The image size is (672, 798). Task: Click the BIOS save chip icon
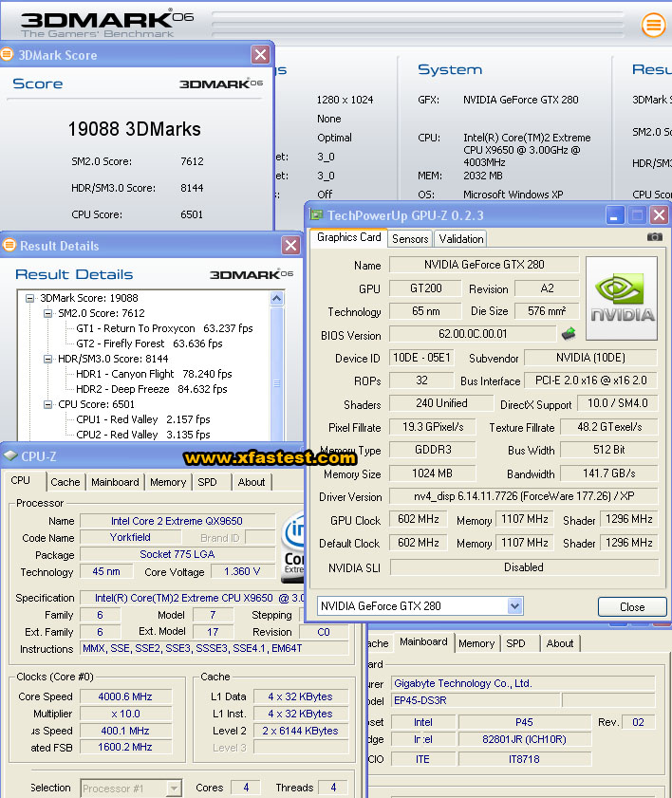(569, 334)
